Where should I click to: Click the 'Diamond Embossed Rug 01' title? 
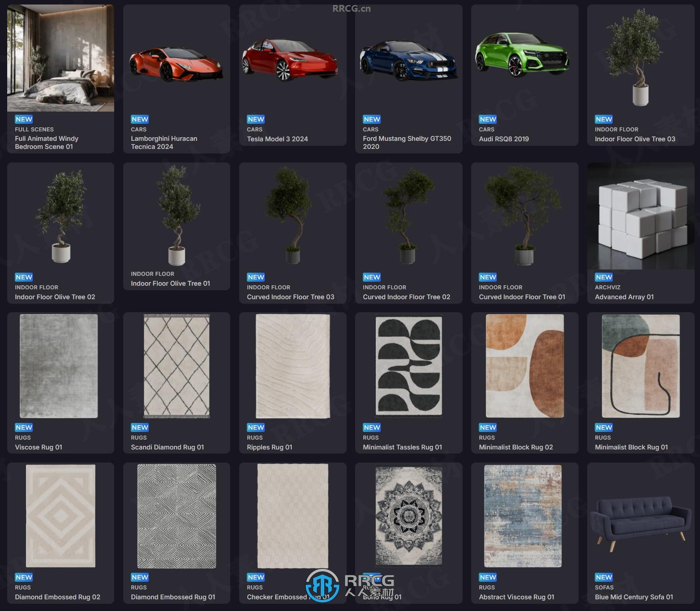tap(173, 597)
